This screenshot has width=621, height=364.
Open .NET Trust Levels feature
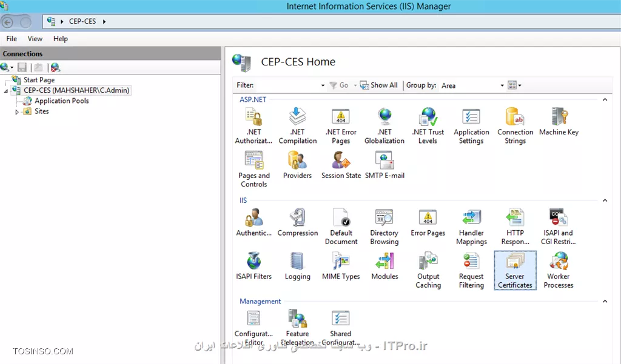point(428,126)
